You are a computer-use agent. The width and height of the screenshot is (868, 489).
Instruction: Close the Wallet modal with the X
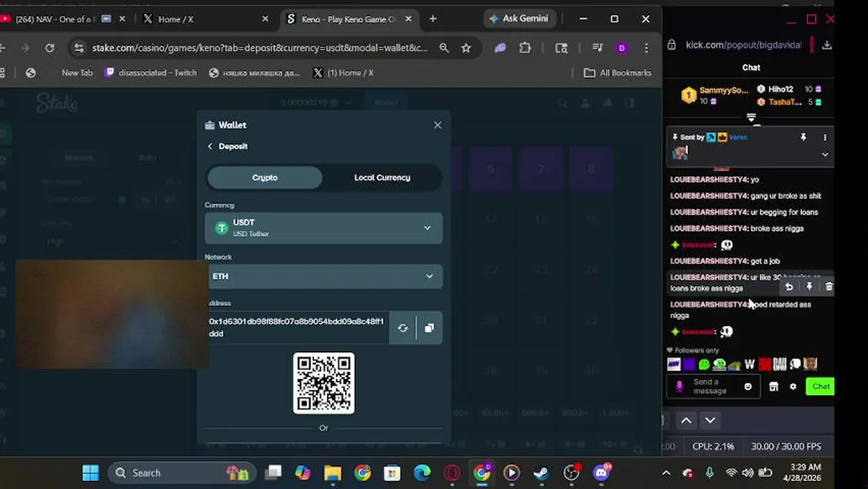[437, 125]
